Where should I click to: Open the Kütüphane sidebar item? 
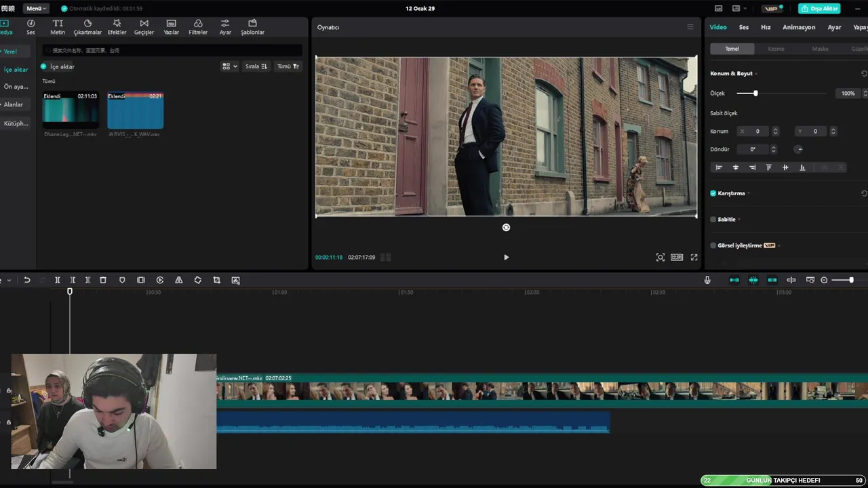[x=16, y=123]
